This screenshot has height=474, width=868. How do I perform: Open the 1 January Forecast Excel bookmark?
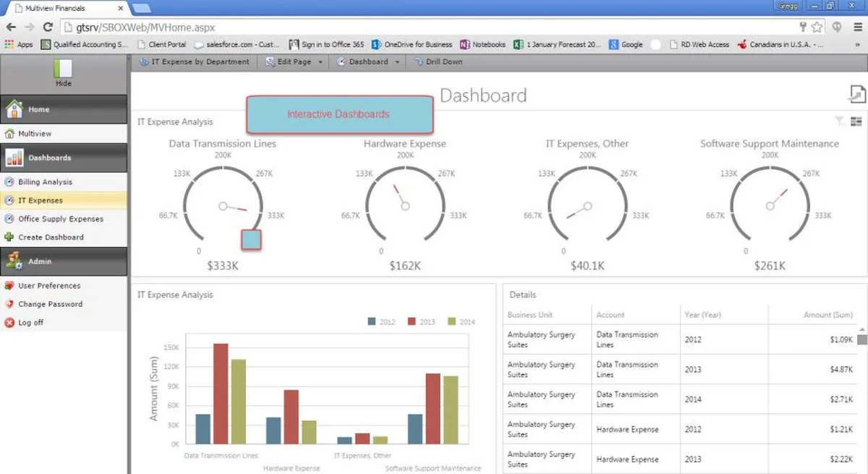[x=558, y=44]
